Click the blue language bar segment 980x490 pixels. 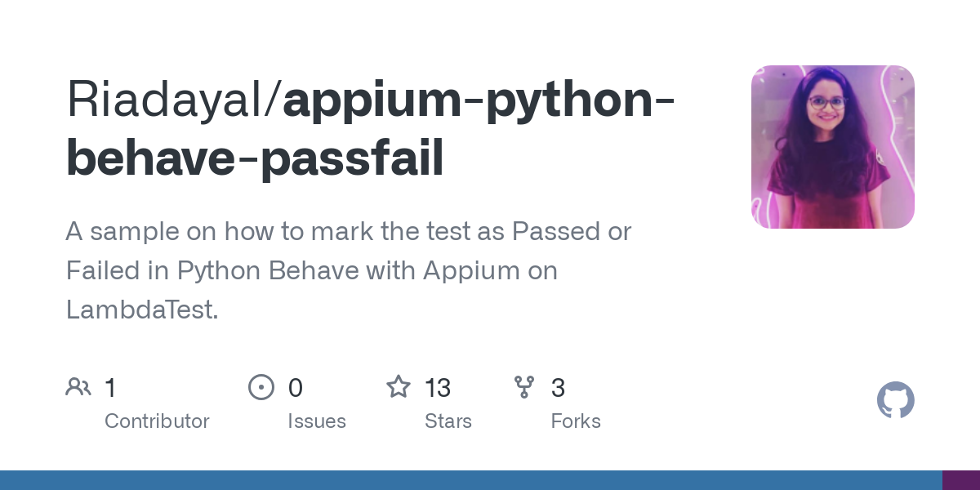point(471,480)
